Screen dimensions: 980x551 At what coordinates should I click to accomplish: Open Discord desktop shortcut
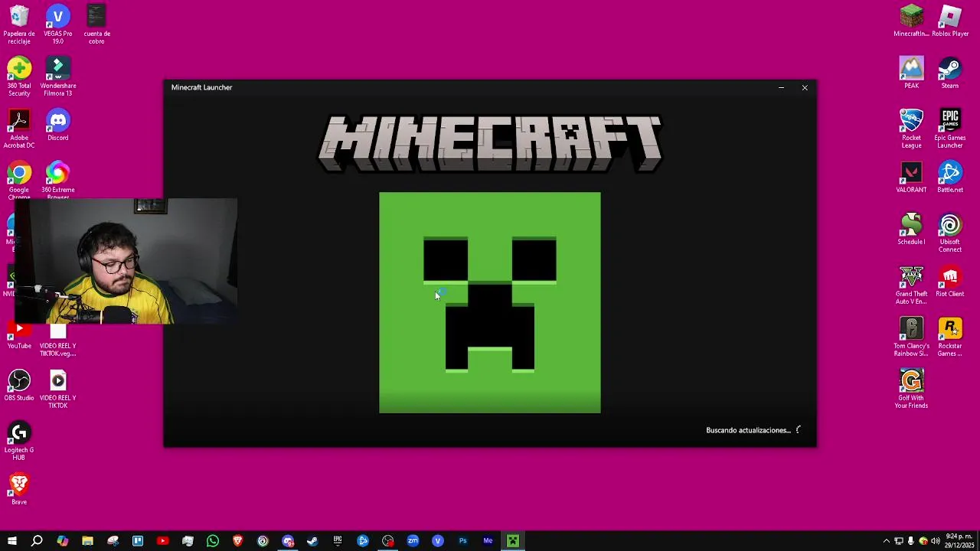click(x=58, y=126)
